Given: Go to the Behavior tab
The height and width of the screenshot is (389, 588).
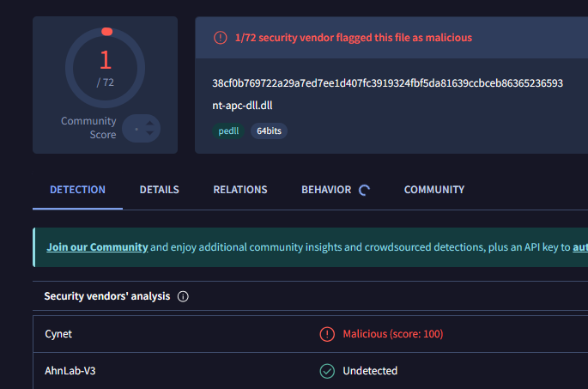Looking at the screenshot, I should (x=326, y=190).
